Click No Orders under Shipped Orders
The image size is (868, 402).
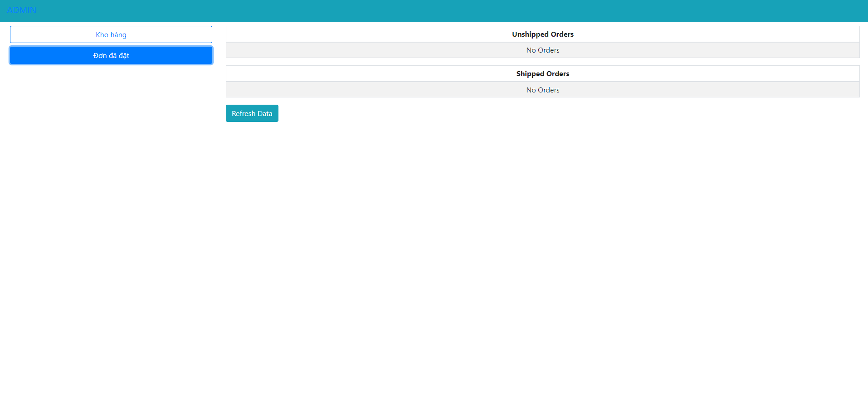point(542,90)
